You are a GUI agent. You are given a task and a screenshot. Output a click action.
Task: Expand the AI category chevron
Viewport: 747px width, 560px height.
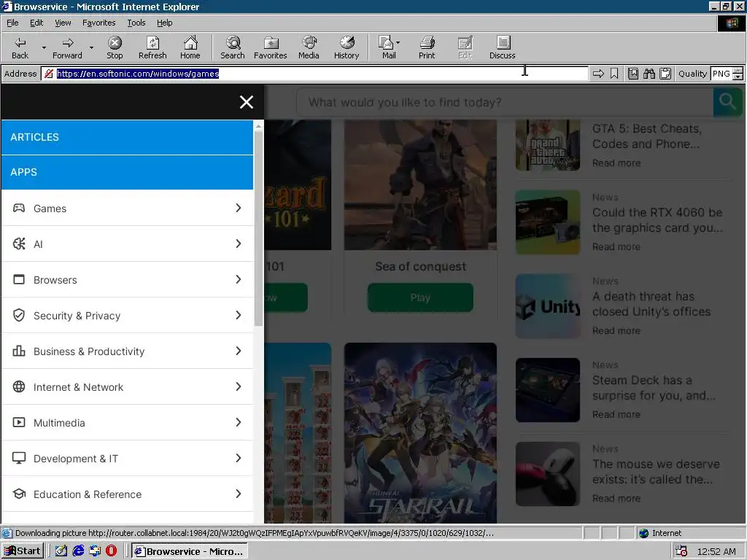tap(239, 244)
